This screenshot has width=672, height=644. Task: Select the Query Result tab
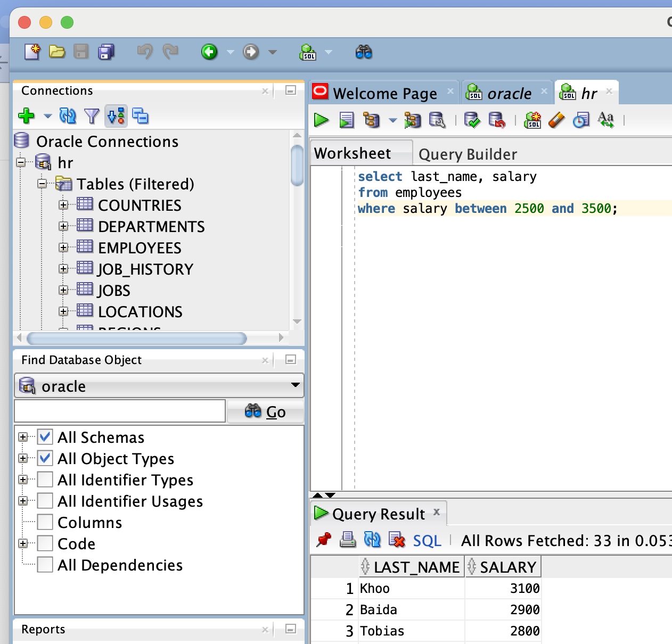tap(378, 514)
